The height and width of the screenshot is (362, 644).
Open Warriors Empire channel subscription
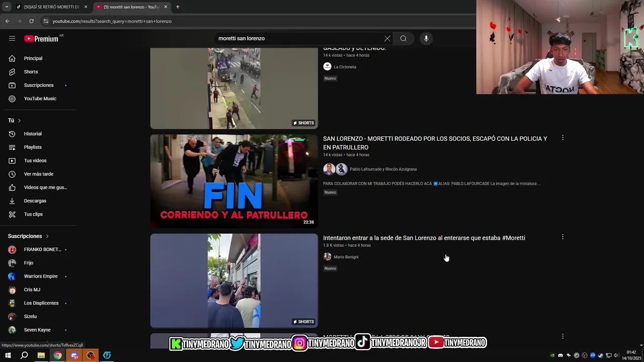40,276
